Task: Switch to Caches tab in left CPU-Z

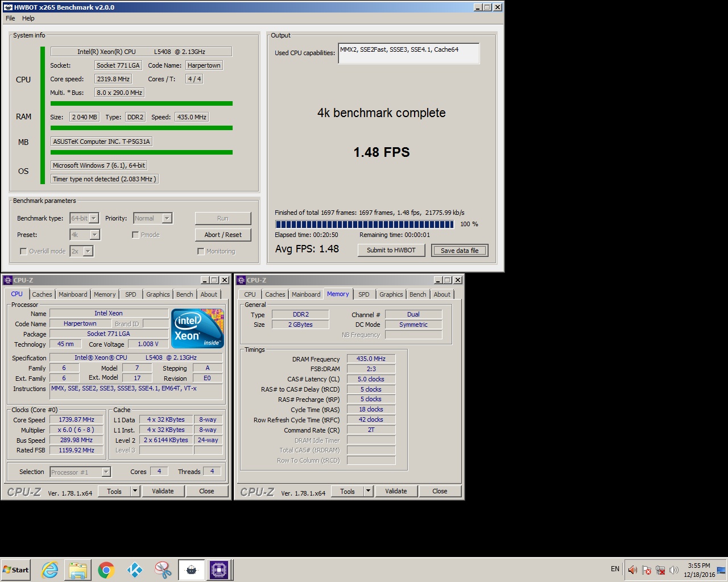Action: click(x=42, y=294)
